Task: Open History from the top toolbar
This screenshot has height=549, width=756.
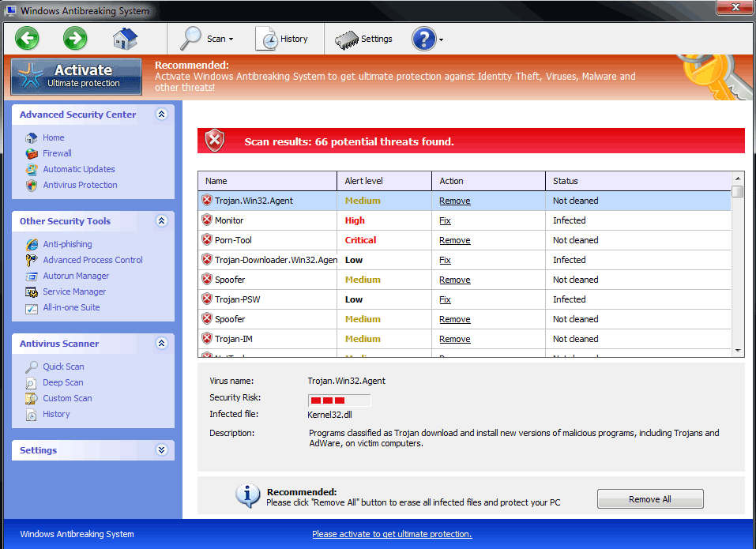Action: click(x=284, y=39)
